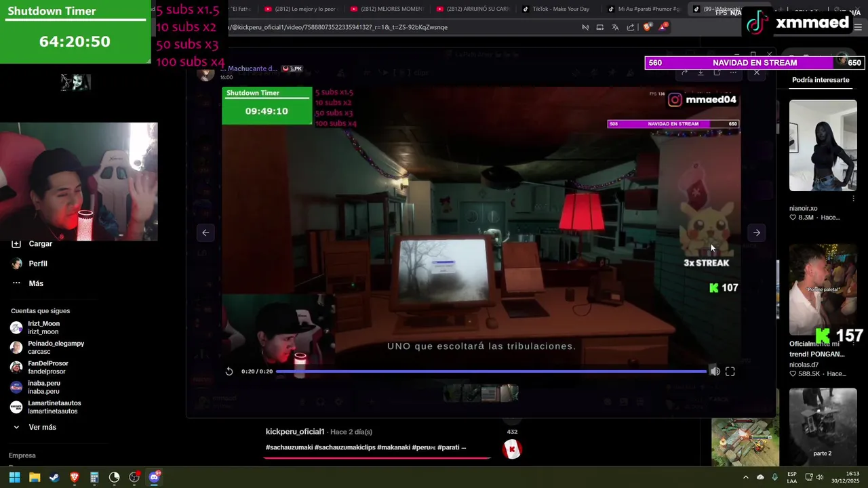Click the three-dots more icon in media viewer header
Image resolution: width=868 pixels, height=488 pixels.
pyautogui.click(x=733, y=73)
